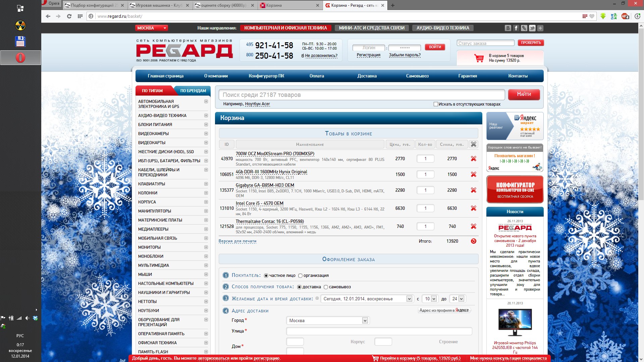
Task: Expand the ВИДЕОКАРТЫ category with plus icon
Action: click(206, 142)
